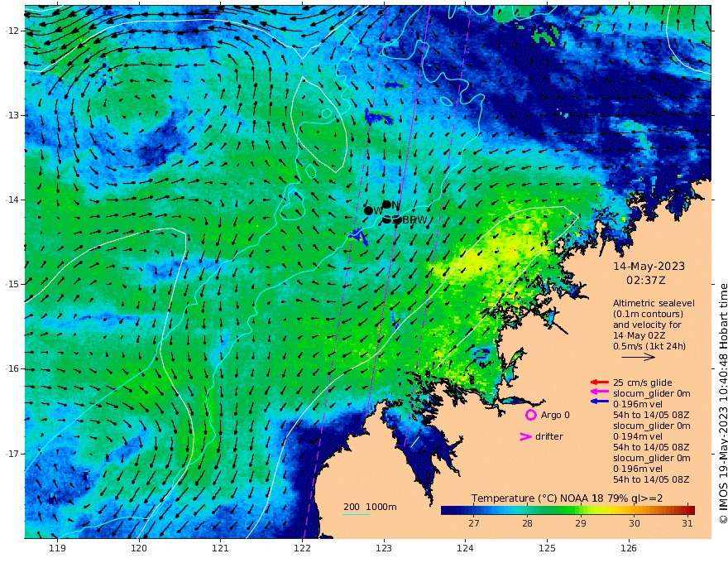Click the latitude axis label -12
This screenshot has width=728, height=563.
[12, 31]
